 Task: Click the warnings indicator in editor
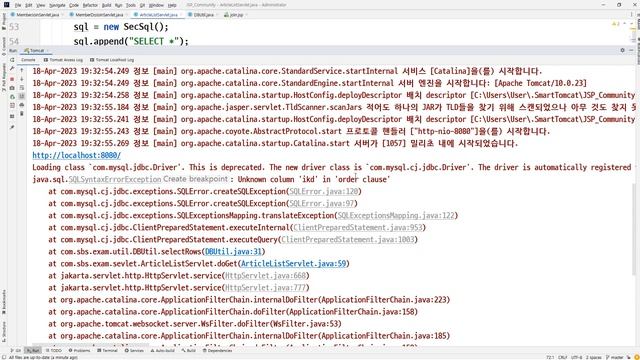point(616,24)
